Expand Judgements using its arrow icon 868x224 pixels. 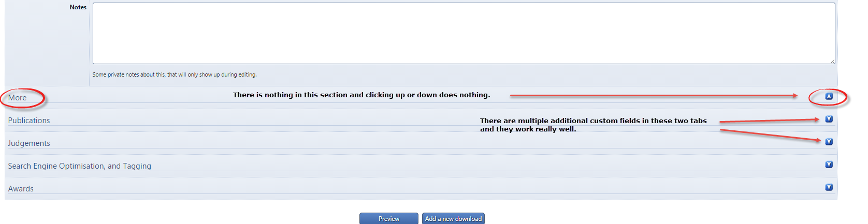point(829,142)
